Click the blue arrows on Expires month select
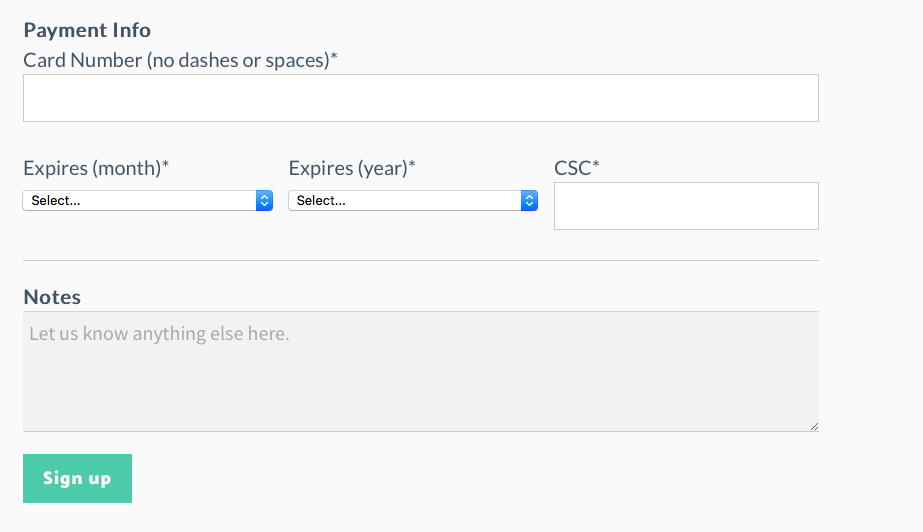Viewport: 923px width, 532px height. (264, 201)
